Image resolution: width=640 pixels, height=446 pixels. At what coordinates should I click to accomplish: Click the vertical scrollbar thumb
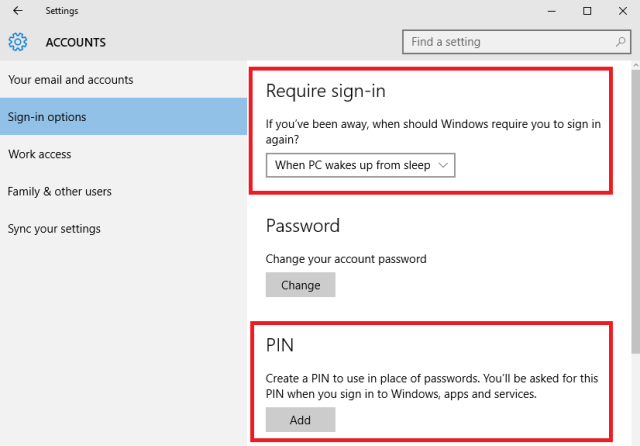634,210
